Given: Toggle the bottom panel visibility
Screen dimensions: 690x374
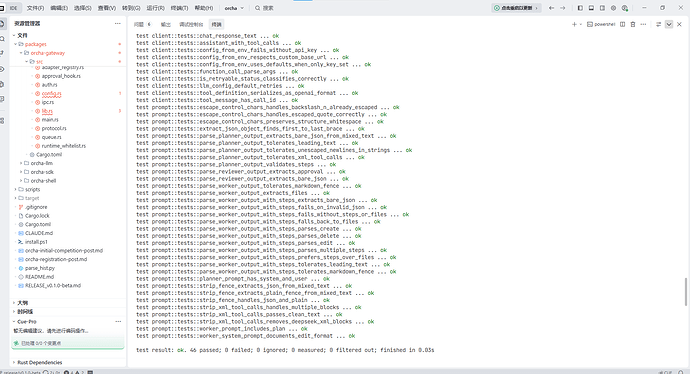Looking at the screenshot, I should point(591,8).
